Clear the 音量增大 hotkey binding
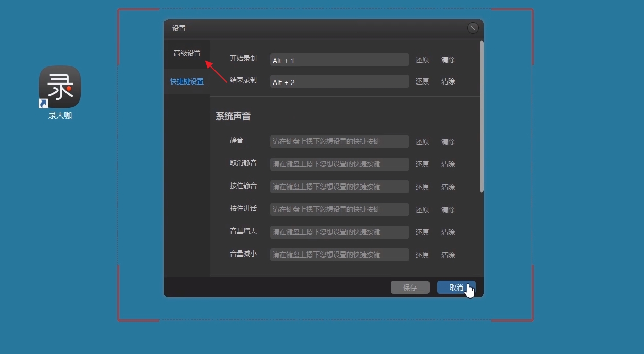 click(447, 232)
